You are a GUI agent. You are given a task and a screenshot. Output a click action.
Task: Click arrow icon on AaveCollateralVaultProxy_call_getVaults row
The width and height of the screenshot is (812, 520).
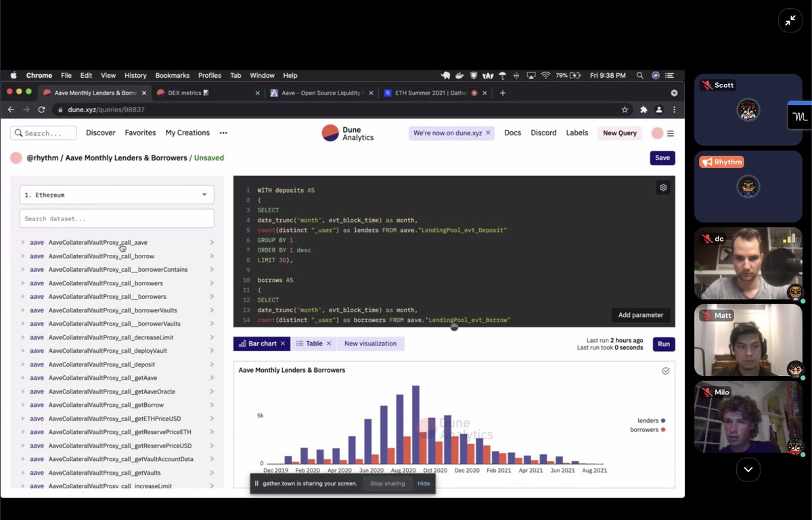tap(212, 473)
